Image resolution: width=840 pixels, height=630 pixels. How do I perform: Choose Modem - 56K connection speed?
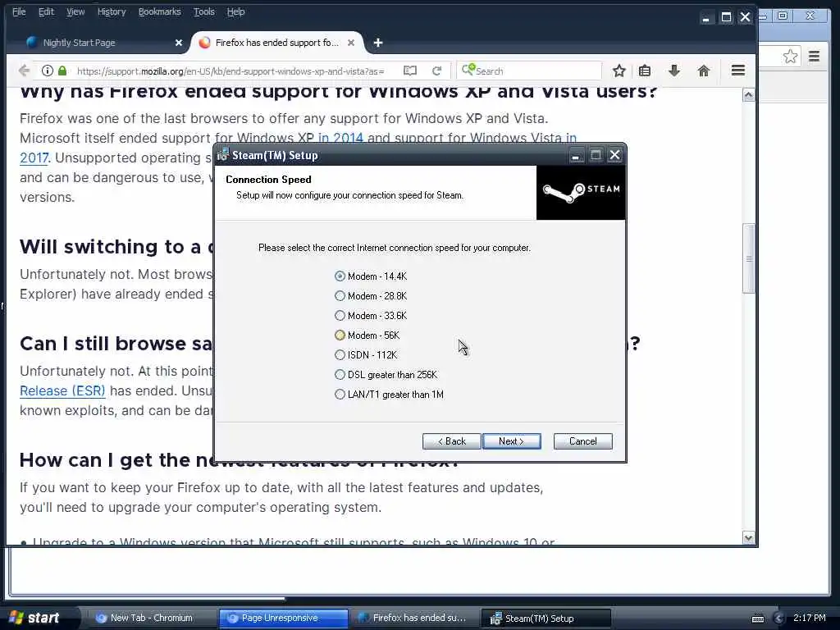[x=367, y=336]
